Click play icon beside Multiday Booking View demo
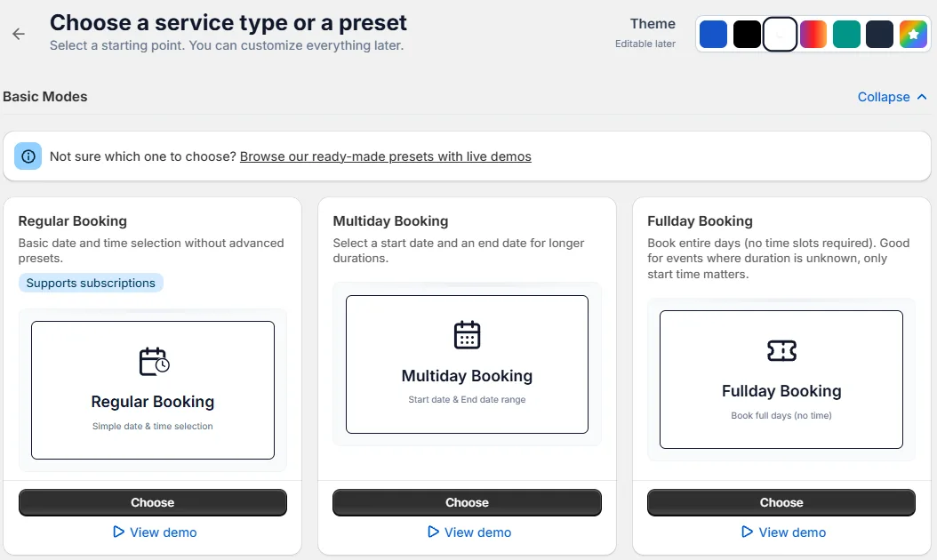The width and height of the screenshot is (937, 560). [x=433, y=532]
